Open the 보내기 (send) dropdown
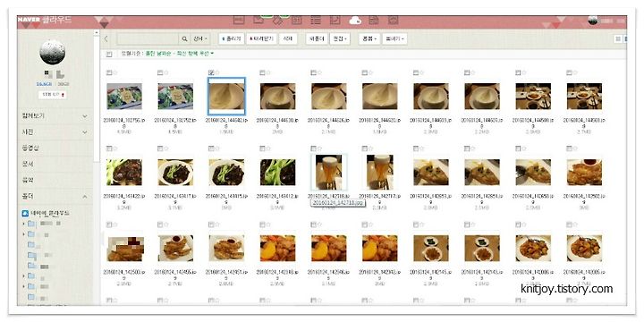The image size is (644, 322). point(394,39)
